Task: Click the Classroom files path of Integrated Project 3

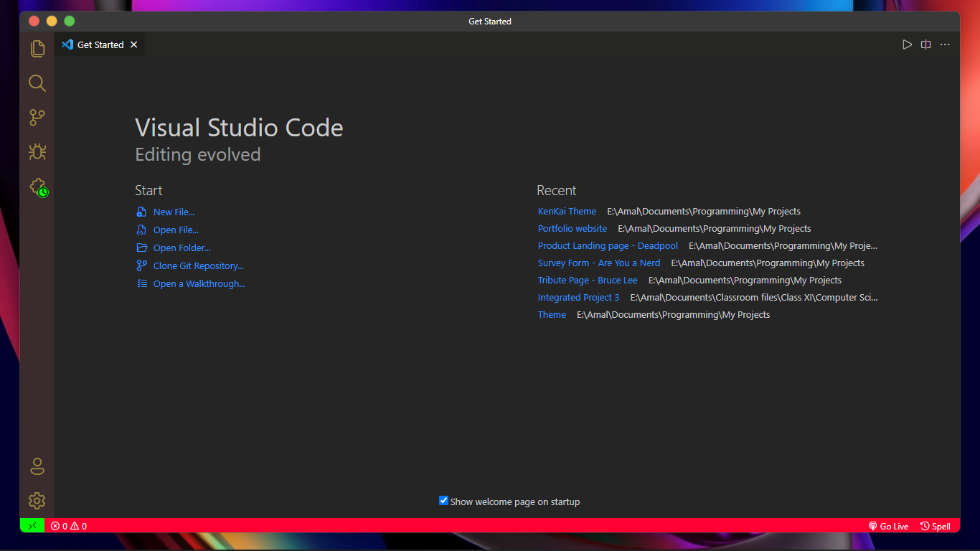Action: click(754, 297)
